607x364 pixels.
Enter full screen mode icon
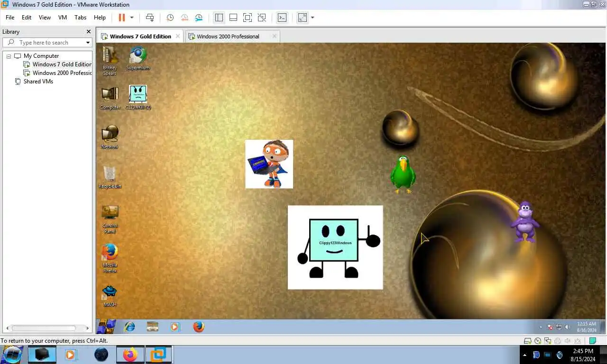247,18
